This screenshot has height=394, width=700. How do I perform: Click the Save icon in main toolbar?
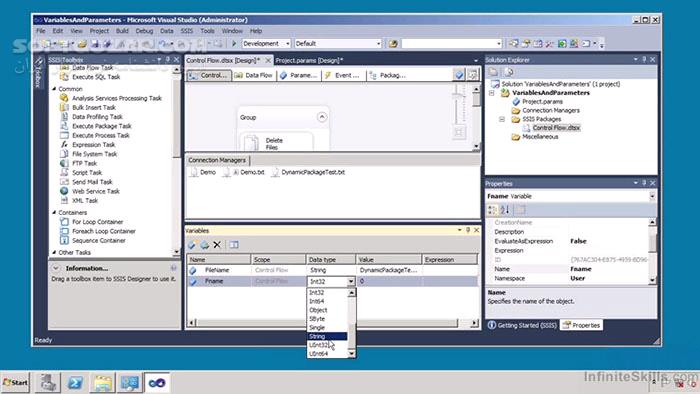[95, 44]
